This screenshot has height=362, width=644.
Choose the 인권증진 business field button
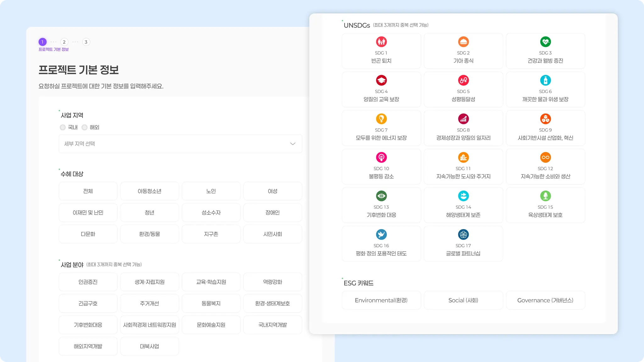88,282
